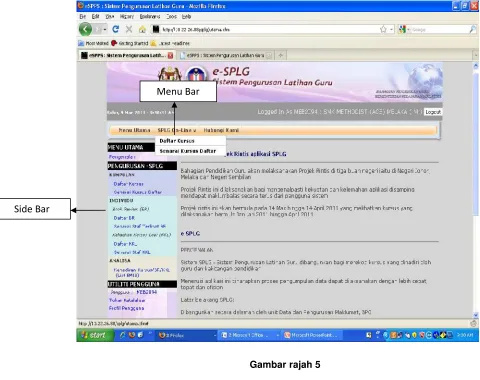Viewport: 480px width, 380px height.
Task: Open the Edit menu
Action: pos(96,16)
